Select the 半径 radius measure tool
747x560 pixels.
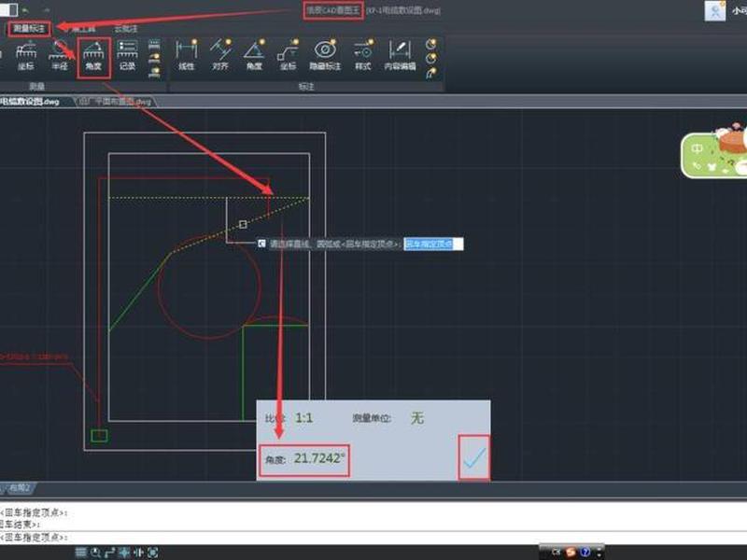(x=60, y=56)
